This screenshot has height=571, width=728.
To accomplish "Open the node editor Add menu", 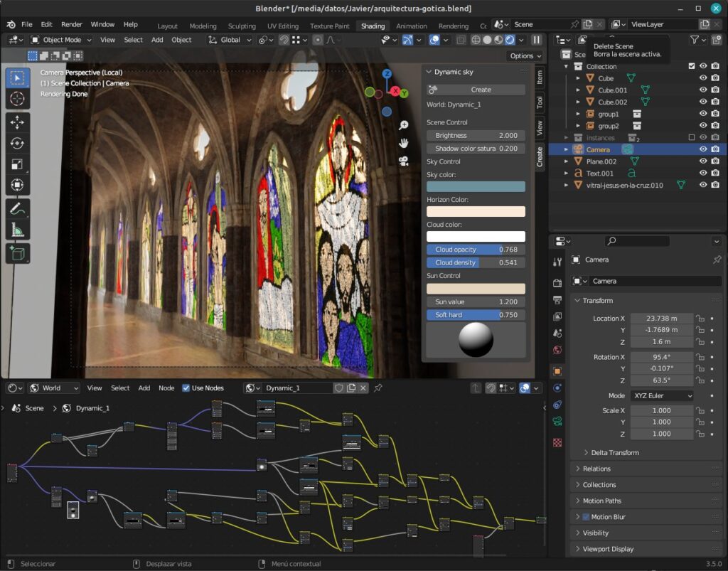I will pyautogui.click(x=144, y=388).
